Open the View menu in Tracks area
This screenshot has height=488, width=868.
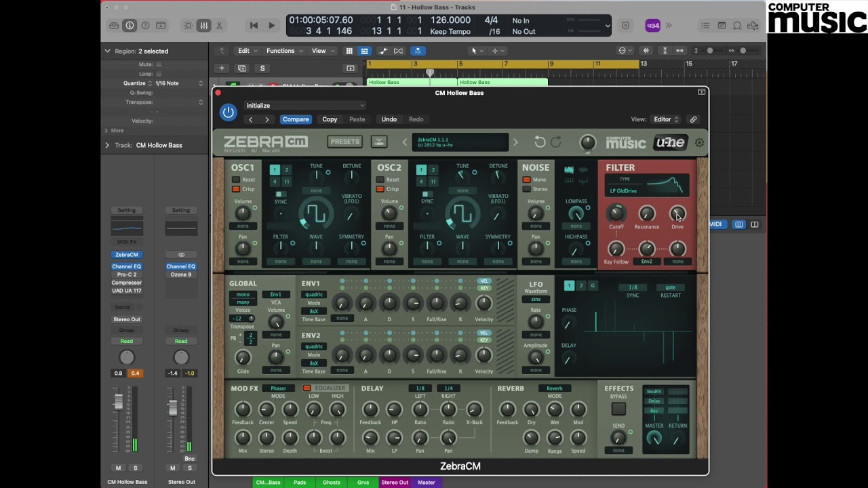pyautogui.click(x=321, y=51)
